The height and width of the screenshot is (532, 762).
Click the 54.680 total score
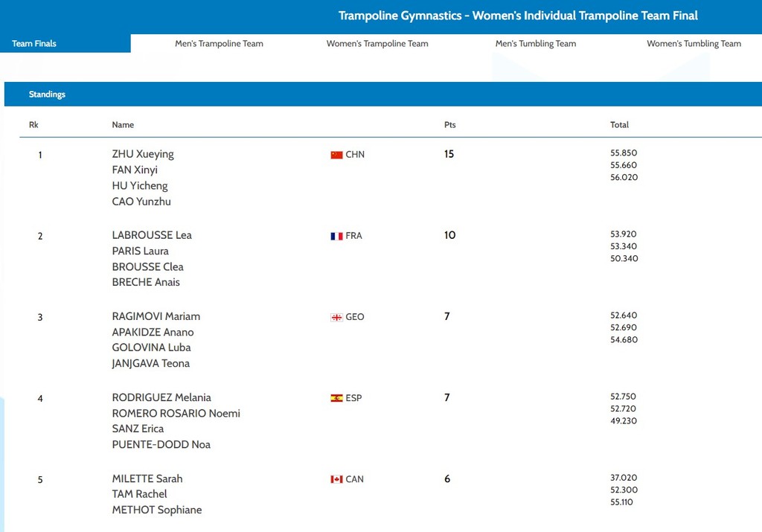tap(624, 339)
